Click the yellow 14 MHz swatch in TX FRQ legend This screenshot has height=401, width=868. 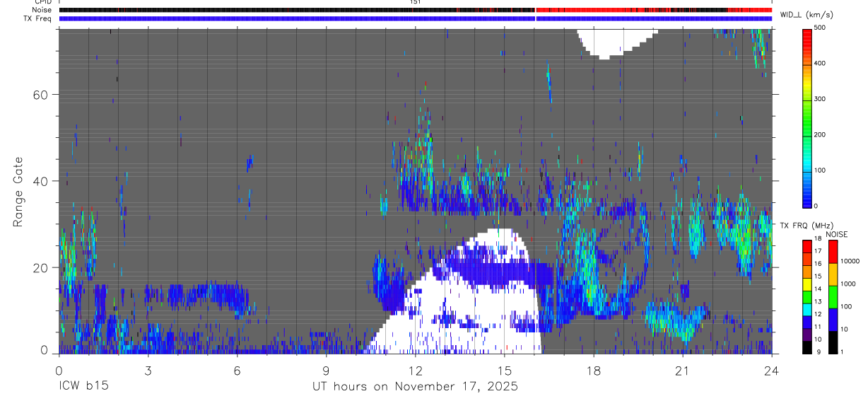807,284
